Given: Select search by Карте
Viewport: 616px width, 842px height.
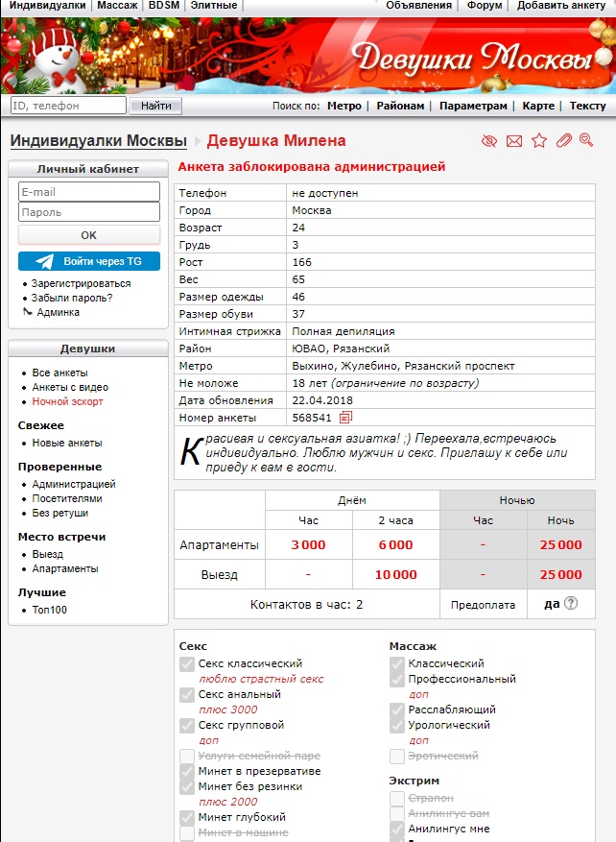Looking at the screenshot, I should (538, 106).
